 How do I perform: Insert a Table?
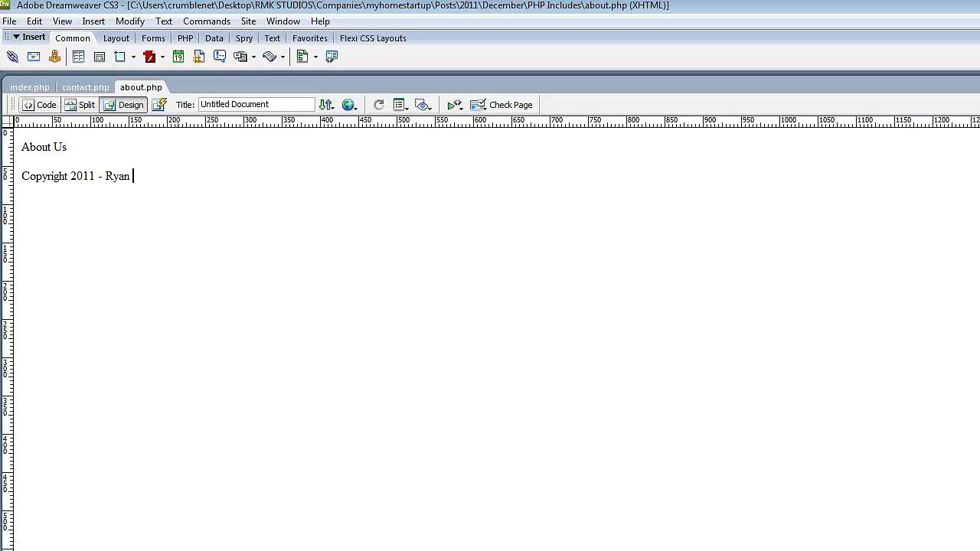tap(78, 57)
